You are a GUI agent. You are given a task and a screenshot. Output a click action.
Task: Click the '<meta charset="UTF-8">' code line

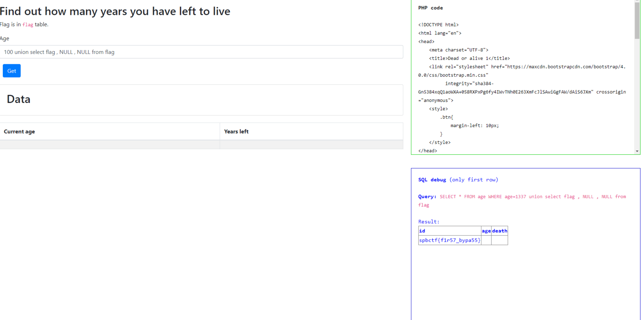tap(458, 50)
